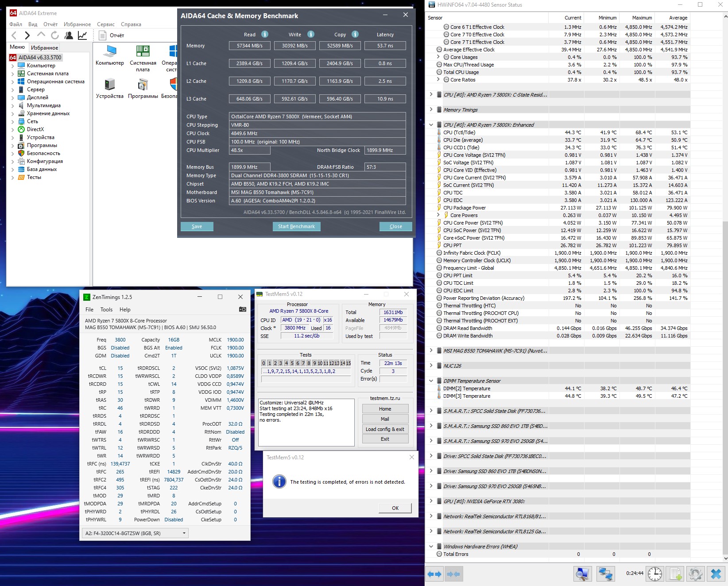Expand Core Usages row in HWiNFO
728x586 pixels.
tap(438, 57)
